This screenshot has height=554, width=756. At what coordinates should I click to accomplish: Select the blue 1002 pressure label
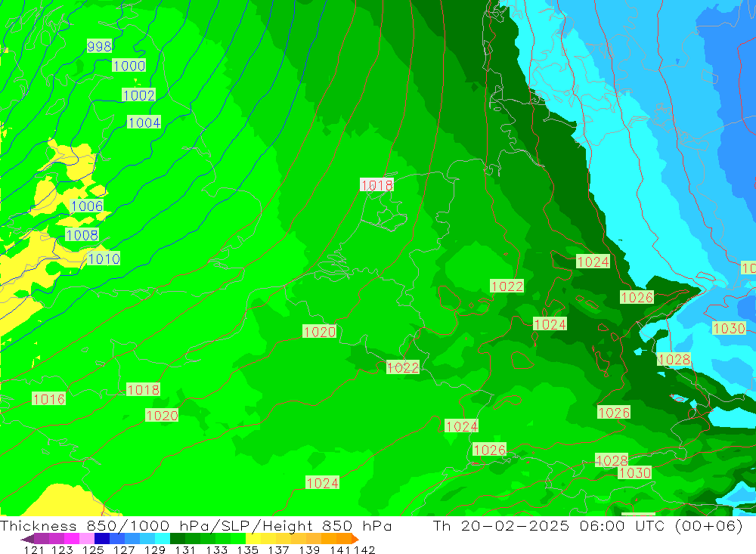(139, 95)
